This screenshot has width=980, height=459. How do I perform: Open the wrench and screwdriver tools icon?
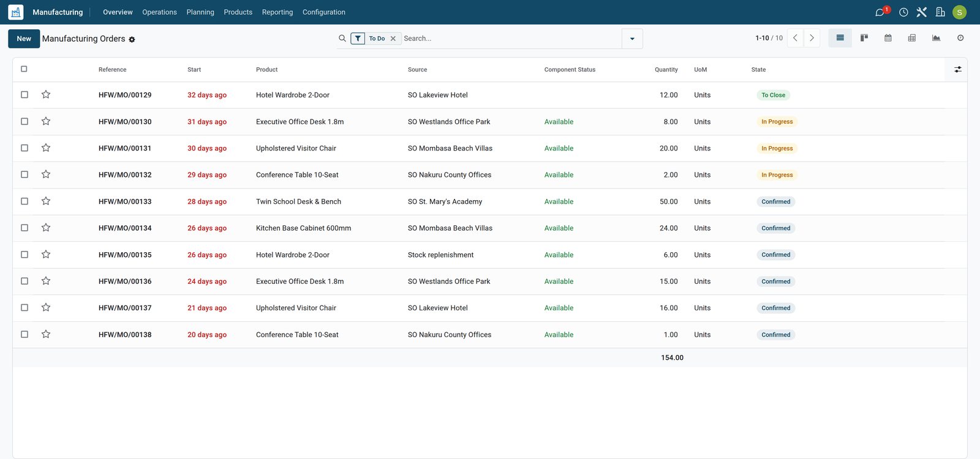coord(922,12)
